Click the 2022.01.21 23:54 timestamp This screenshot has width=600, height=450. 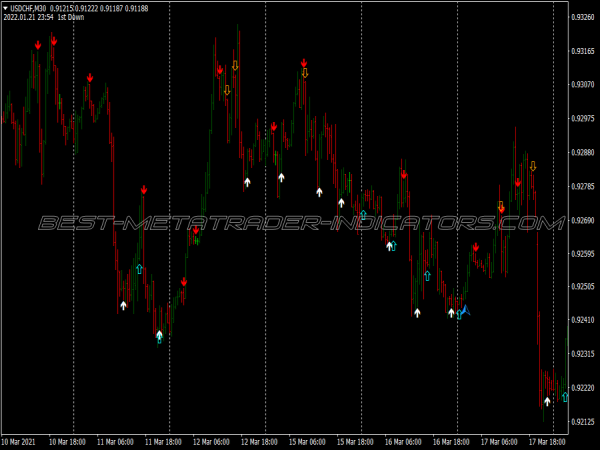(28, 17)
